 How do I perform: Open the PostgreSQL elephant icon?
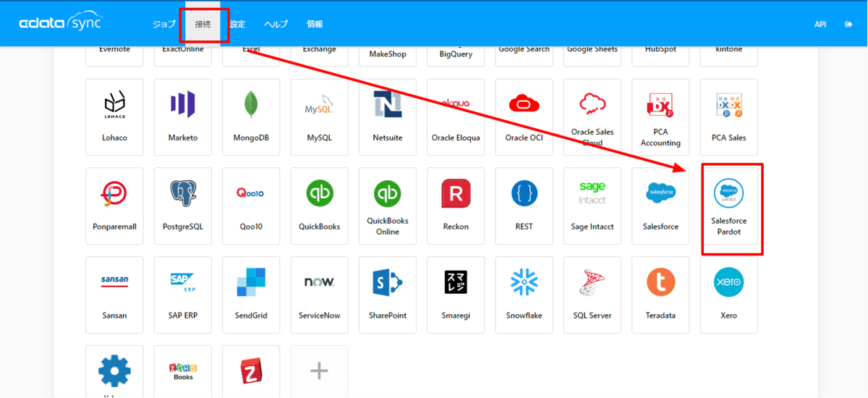[182, 194]
